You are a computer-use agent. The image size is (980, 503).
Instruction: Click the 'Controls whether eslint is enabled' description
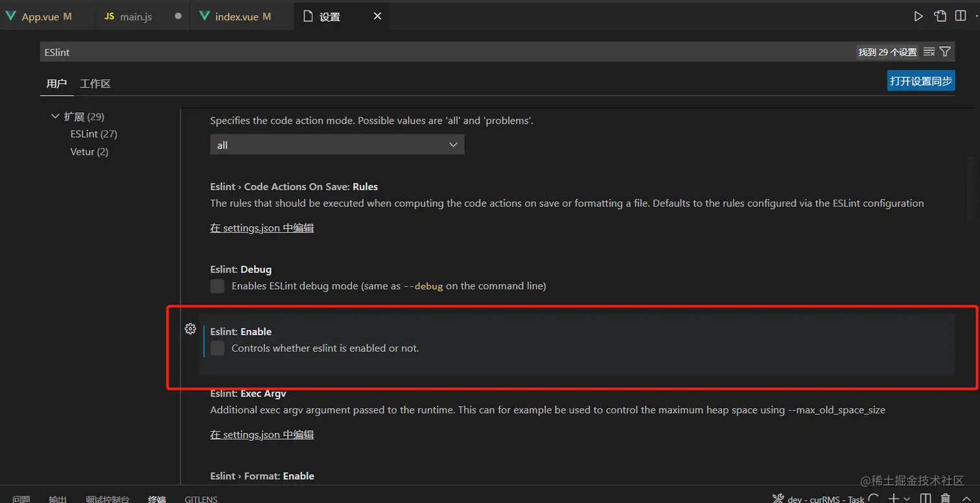[325, 348]
